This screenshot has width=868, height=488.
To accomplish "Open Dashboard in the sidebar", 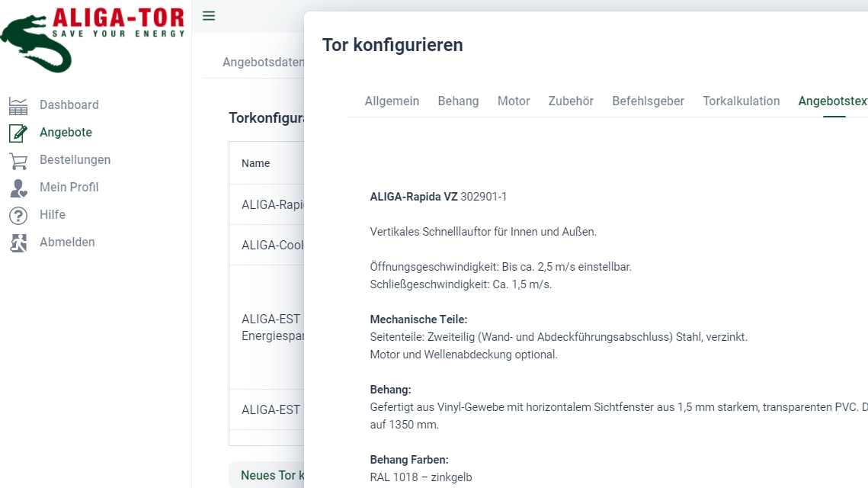I will [69, 104].
